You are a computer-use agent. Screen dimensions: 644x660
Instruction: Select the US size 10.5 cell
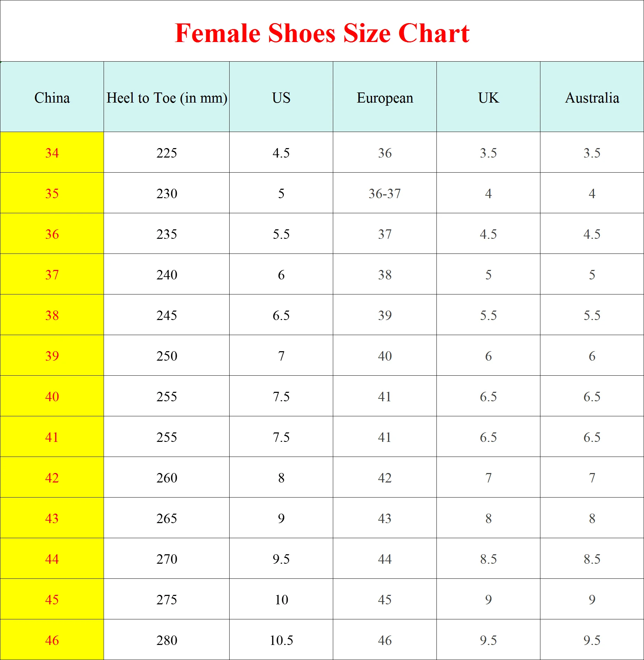coord(281,640)
